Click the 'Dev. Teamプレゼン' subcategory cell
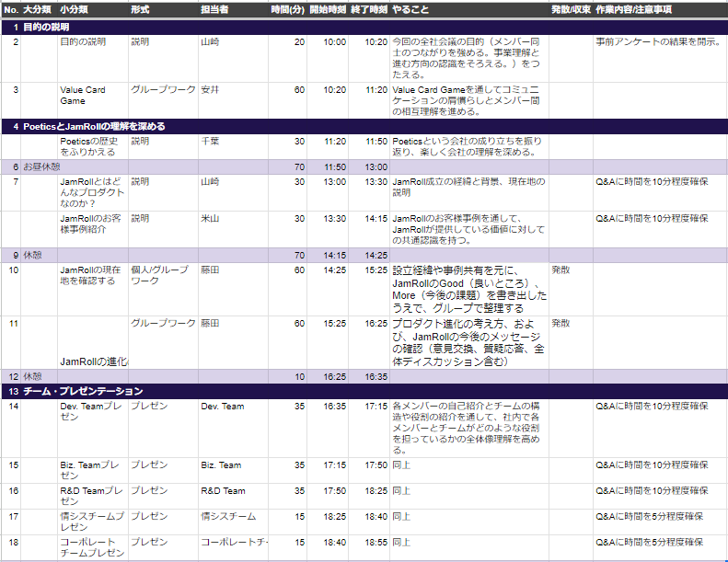 click(x=93, y=429)
